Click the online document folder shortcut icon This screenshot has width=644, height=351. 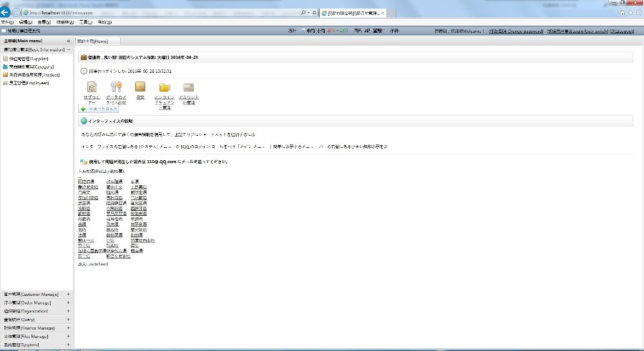[x=165, y=87]
